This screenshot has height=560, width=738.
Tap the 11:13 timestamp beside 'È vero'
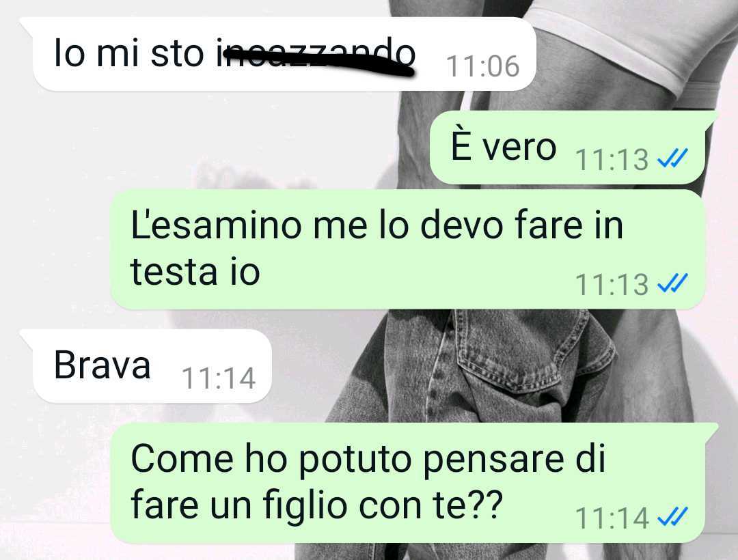tap(612, 160)
